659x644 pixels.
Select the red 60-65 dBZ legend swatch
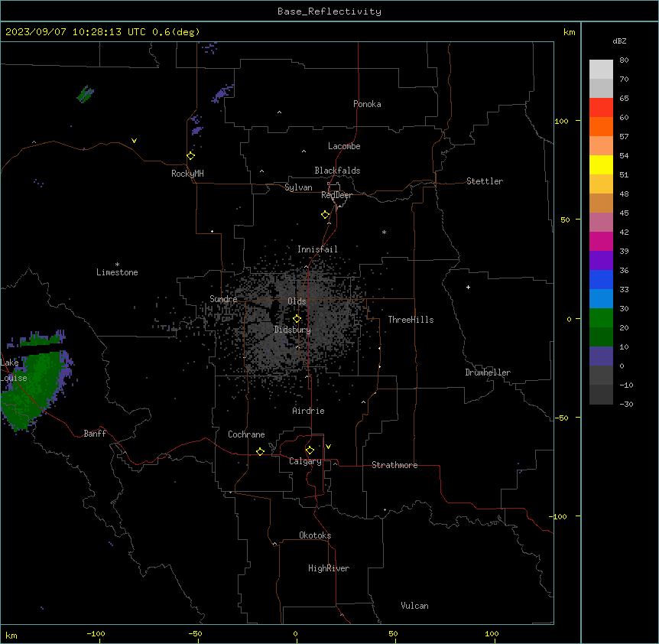click(x=601, y=108)
